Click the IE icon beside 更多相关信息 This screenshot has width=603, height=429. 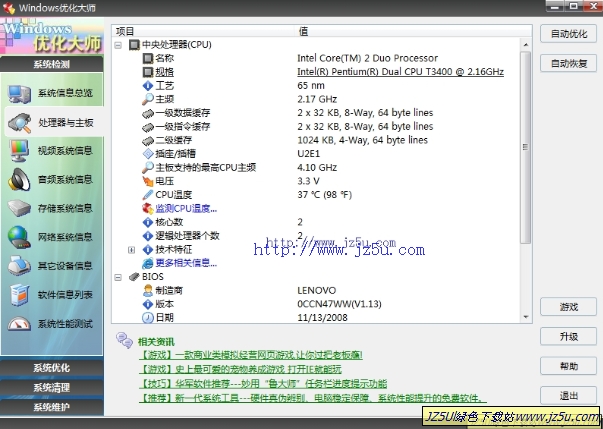point(148,263)
